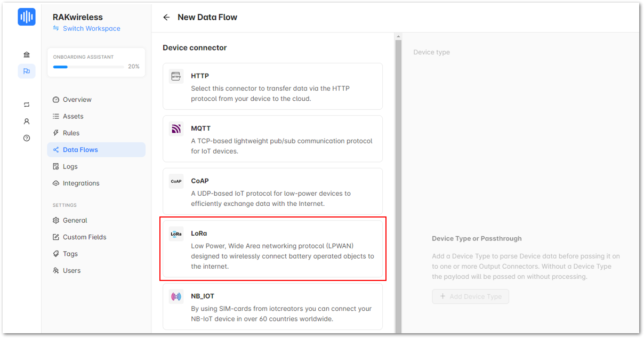The height and width of the screenshot is (338, 644).
Task: Select the workspace flag icon in rail
Action: point(27,71)
